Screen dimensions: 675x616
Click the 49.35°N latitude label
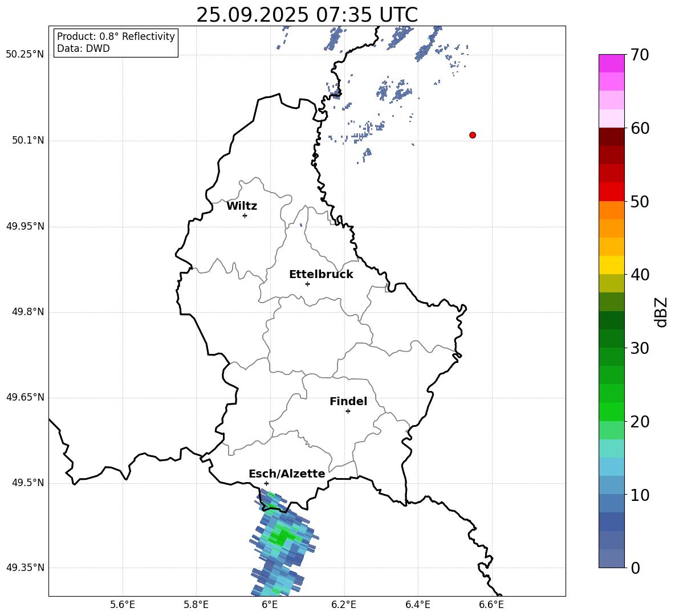25,568
